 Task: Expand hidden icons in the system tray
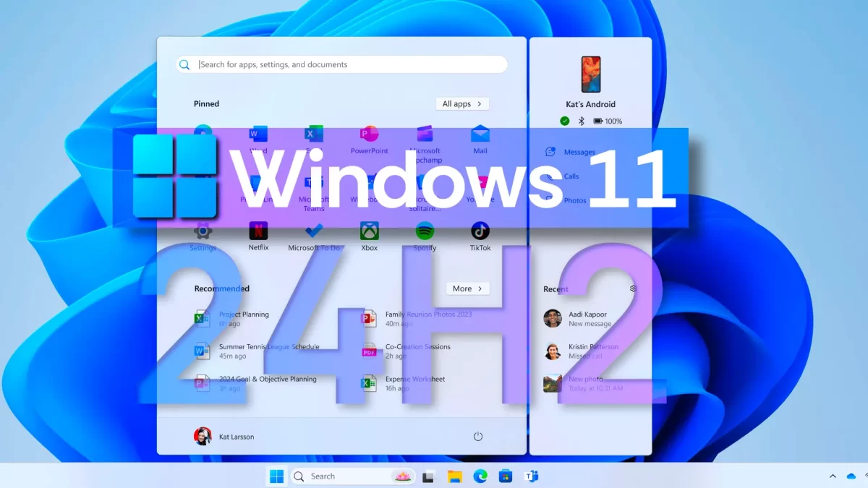tap(832, 476)
